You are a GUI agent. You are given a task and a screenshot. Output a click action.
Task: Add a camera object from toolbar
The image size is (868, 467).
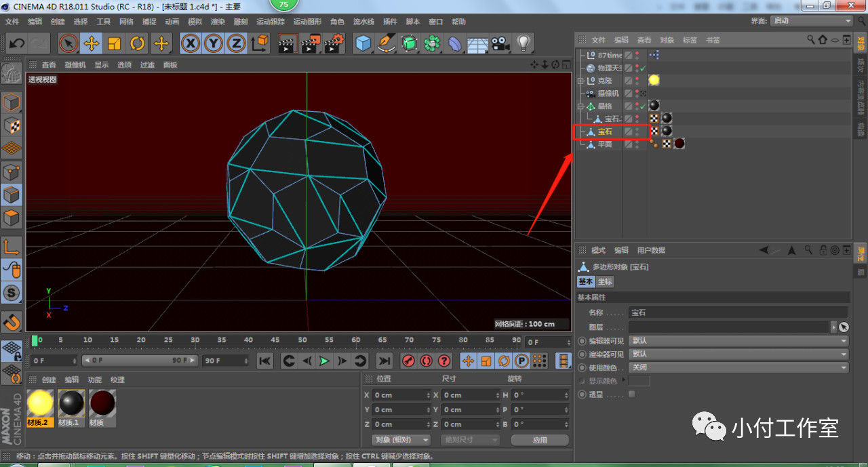(x=500, y=44)
